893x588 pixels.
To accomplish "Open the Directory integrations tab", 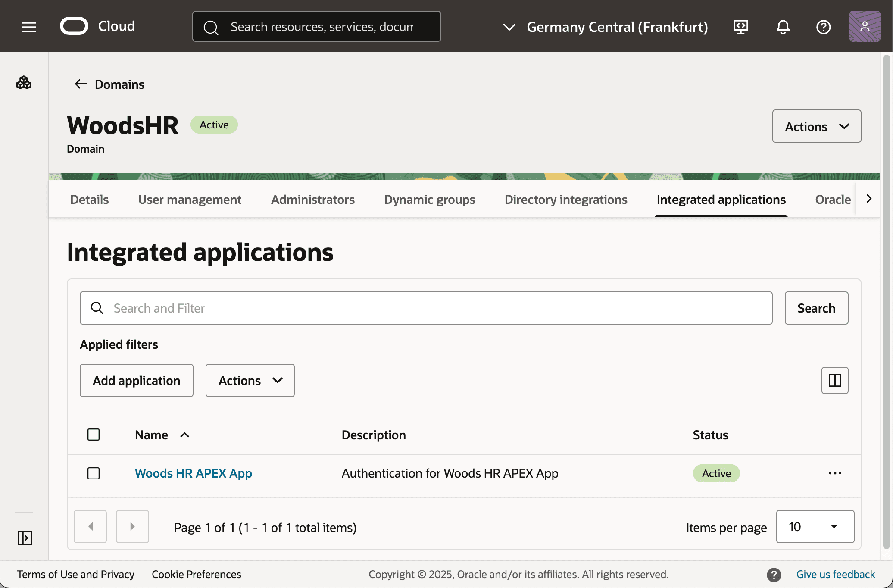I will 566,200.
